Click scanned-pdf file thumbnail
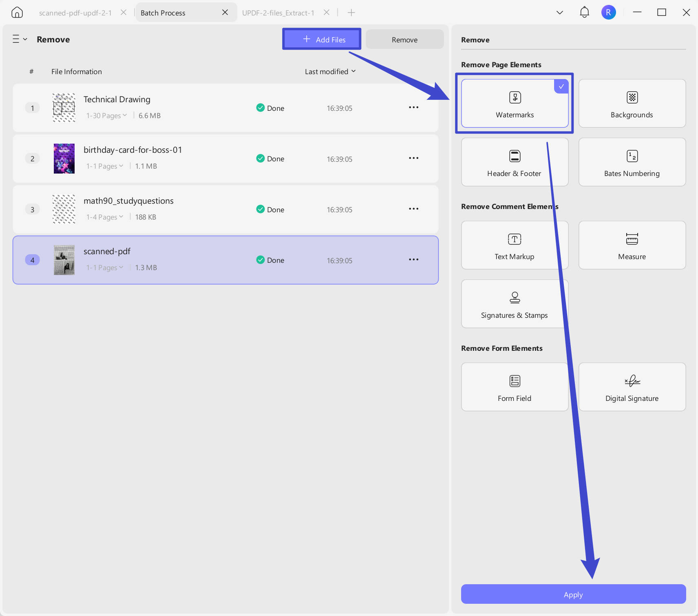The height and width of the screenshot is (616, 698). pyautogui.click(x=64, y=260)
